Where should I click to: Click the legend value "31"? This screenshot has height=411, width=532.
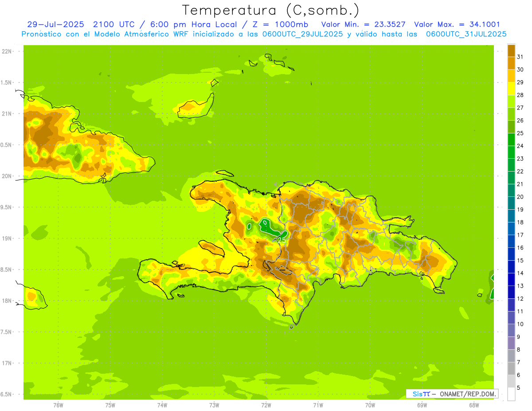click(520, 57)
